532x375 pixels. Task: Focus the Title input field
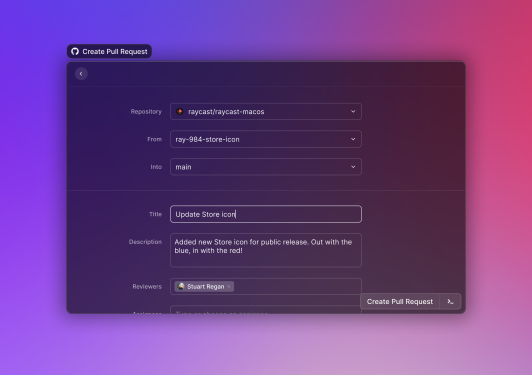pos(266,214)
